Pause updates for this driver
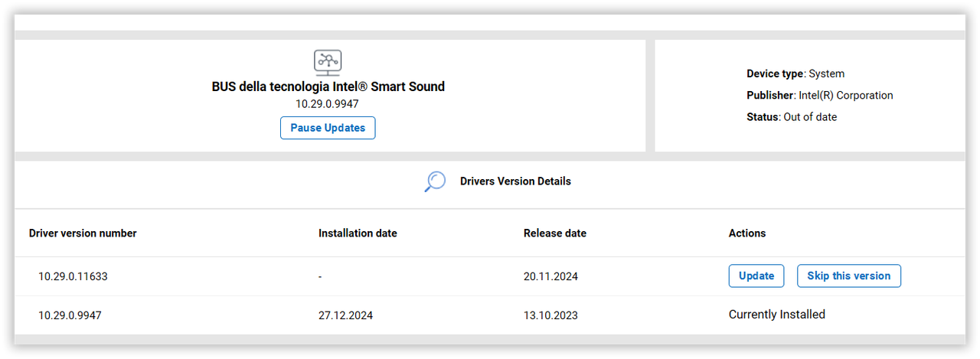The image size is (980, 359). coord(328,128)
